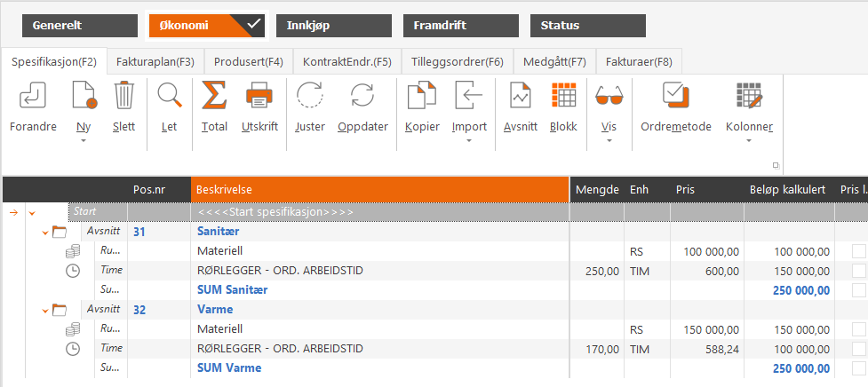This screenshot has width=868, height=387.
Task: Click the Total sigma icon
Action: [x=214, y=96]
